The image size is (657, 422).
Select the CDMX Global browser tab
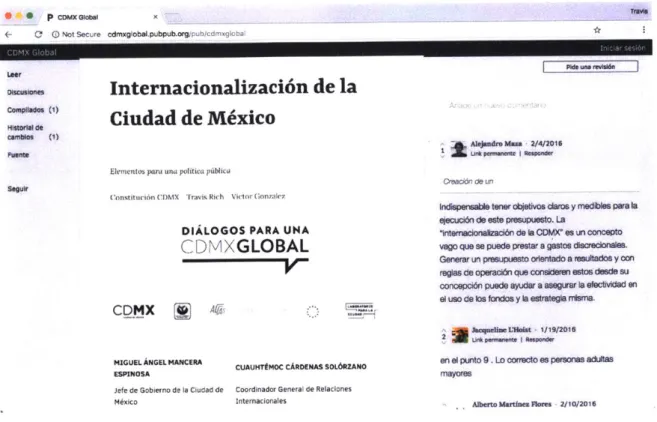click(101, 17)
